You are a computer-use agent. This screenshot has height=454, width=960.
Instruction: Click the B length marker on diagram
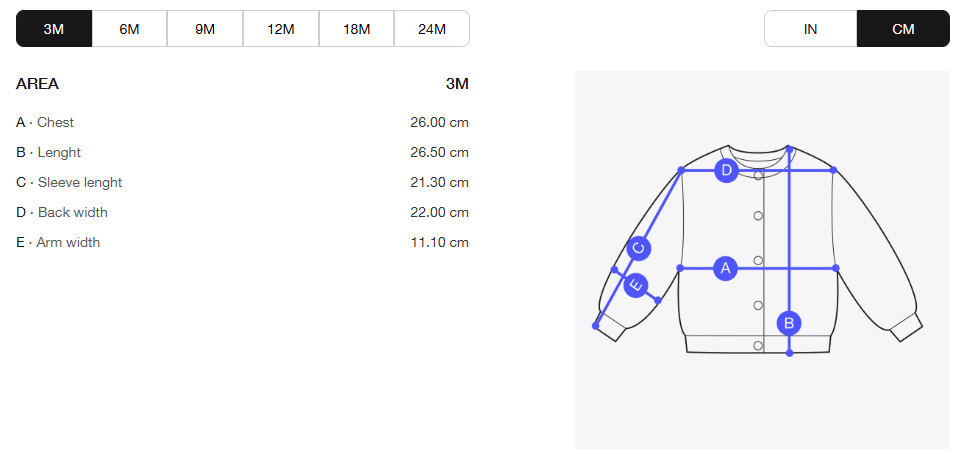(789, 323)
